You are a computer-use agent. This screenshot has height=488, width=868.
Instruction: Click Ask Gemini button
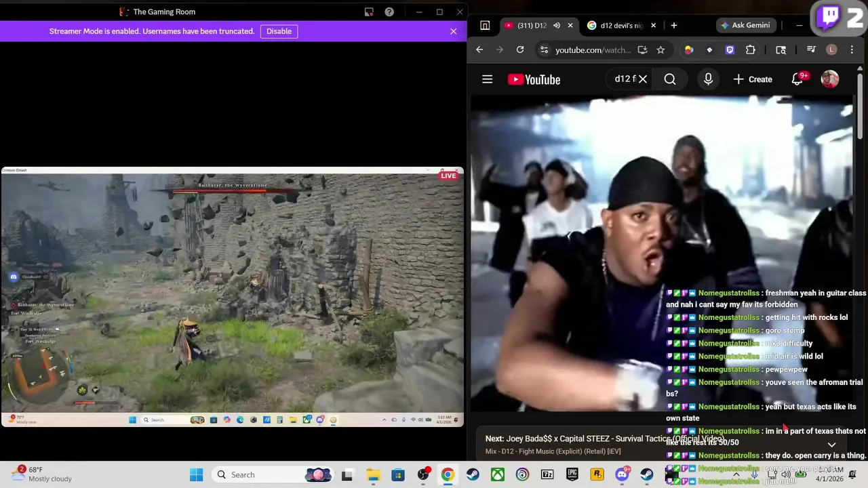(x=745, y=25)
